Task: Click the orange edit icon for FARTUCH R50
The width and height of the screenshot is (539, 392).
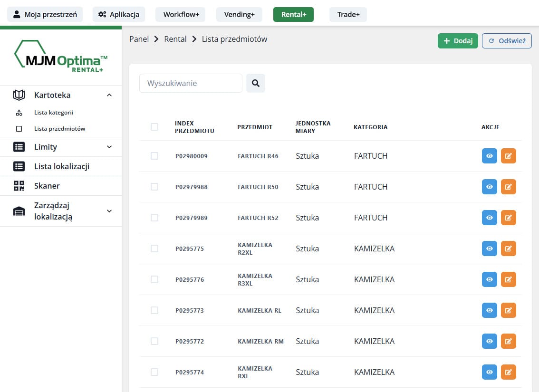Action: 509,187
